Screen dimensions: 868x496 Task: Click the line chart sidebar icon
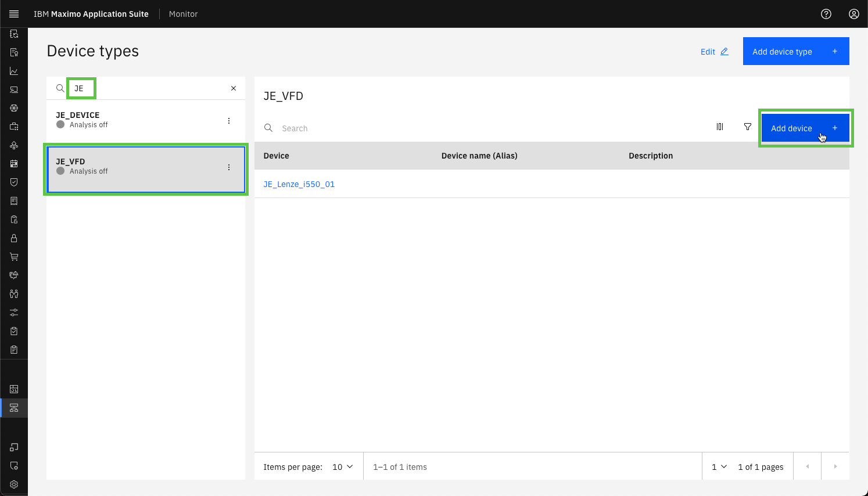pyautogui.click(x=14, y=71)
